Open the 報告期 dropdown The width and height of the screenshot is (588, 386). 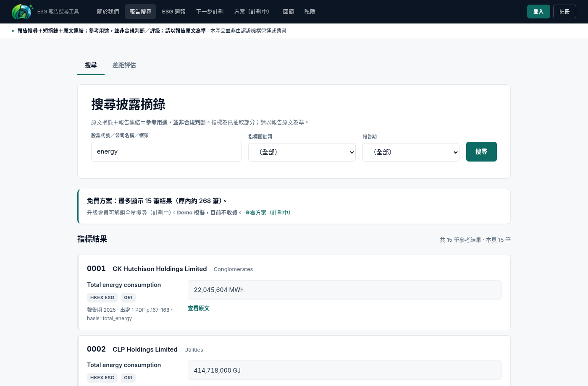point(411,152)
